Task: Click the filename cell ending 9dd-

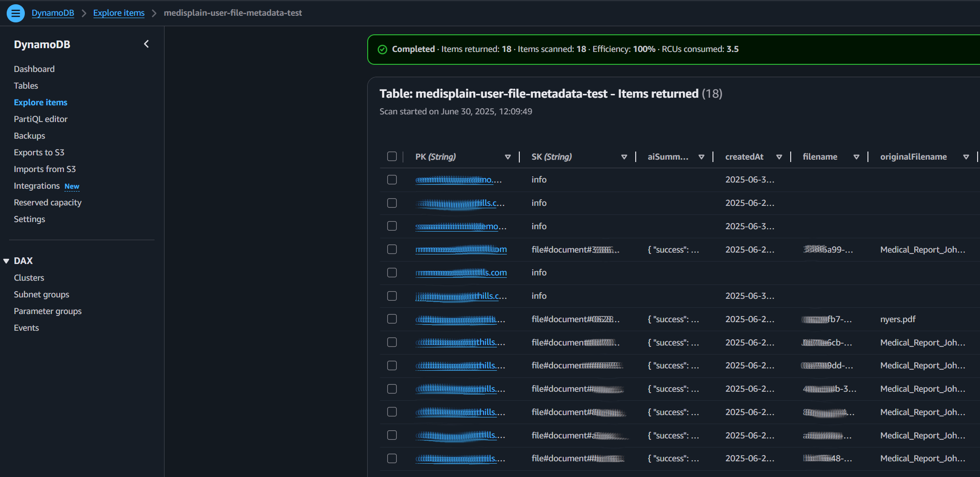Action: pyautogui.click(x=828, y=365)
